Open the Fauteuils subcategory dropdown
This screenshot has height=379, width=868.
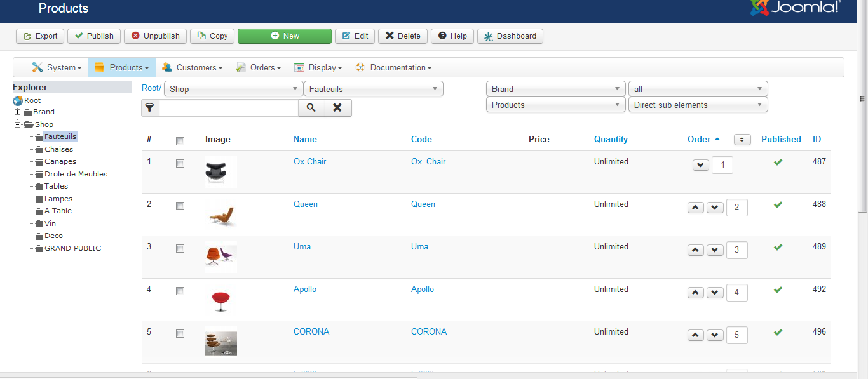374,89
